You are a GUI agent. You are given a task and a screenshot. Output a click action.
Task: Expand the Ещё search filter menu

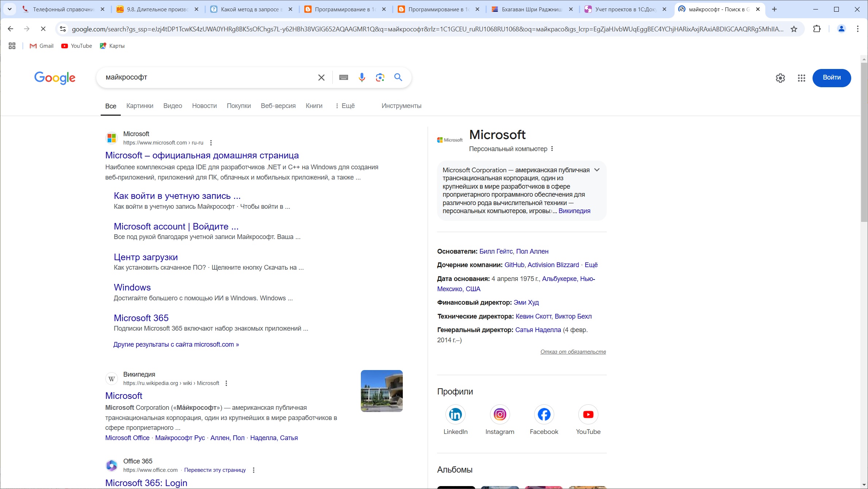[x=345, y=106]
